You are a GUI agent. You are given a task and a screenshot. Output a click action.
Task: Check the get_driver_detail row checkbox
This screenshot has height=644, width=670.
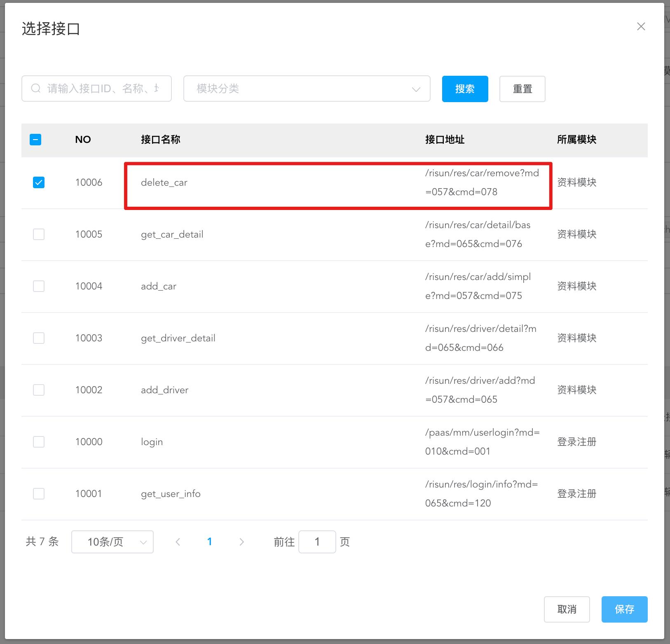(x=38, y=338)
